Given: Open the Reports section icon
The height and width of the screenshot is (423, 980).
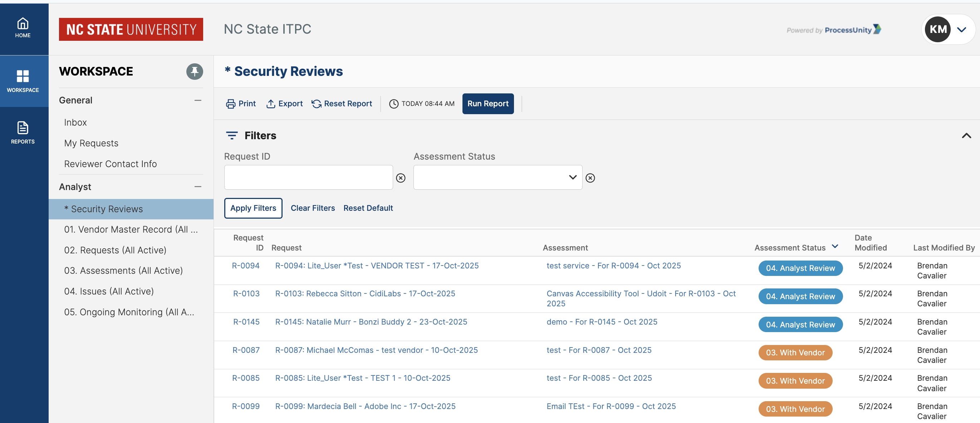Looking at the screenshot, I should click(x=23, y=128).
